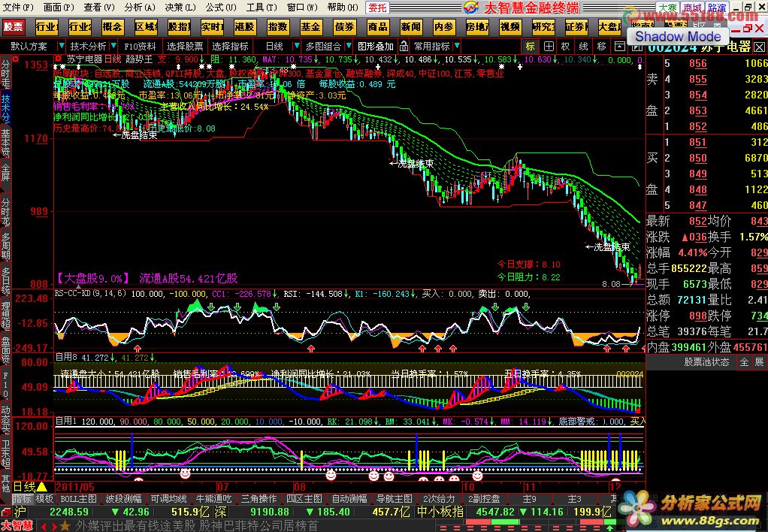The height and width of the screenshot is (532, 768).
Task: Open the 公式(U) menu
Action: coord(220,7)
